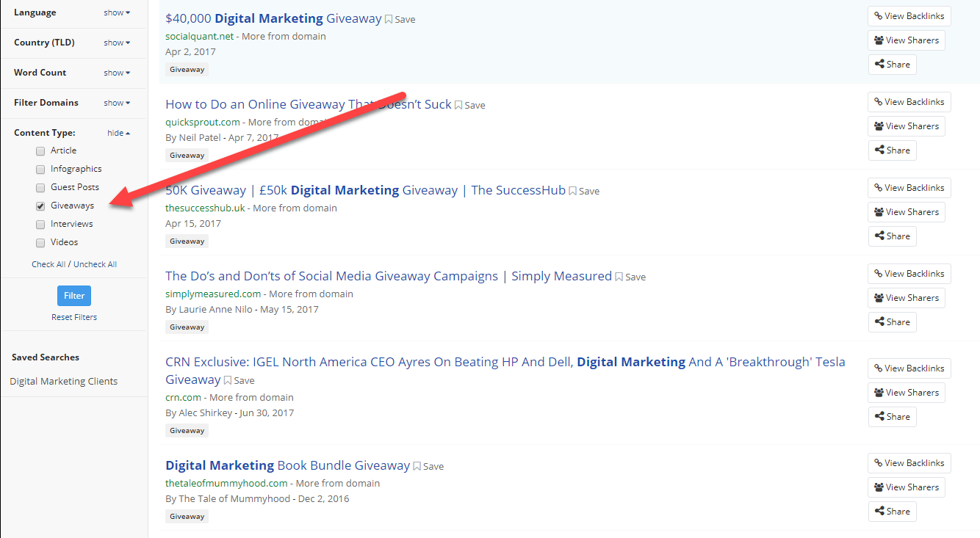
Task: View Sharers for socialquant.net result
Action: pos(907,40)
